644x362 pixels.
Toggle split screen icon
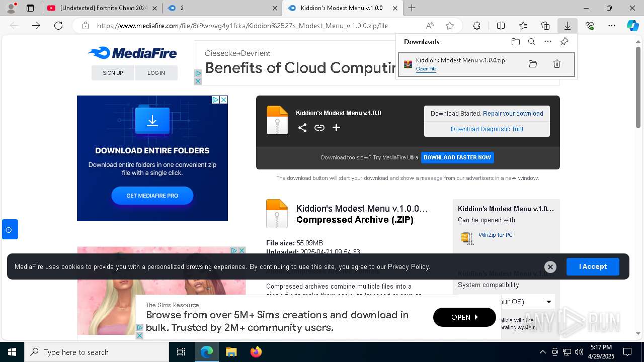click(x=501, y=26)
